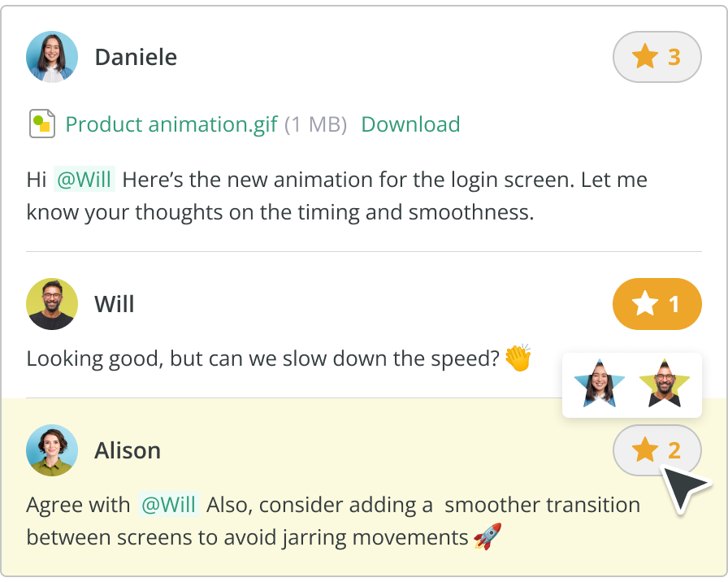
Task: Toggle star on Alison's message
Action: click(x=656, y=450)
